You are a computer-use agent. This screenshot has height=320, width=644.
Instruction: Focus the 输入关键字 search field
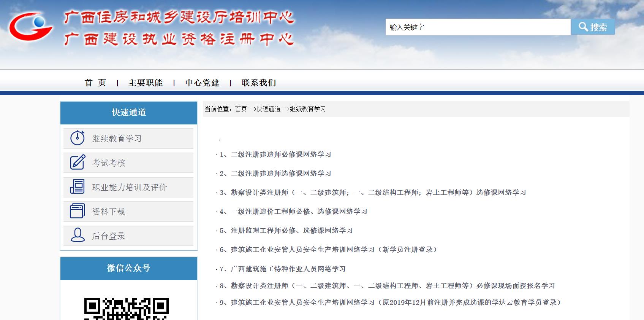click(x=478, y=27)
